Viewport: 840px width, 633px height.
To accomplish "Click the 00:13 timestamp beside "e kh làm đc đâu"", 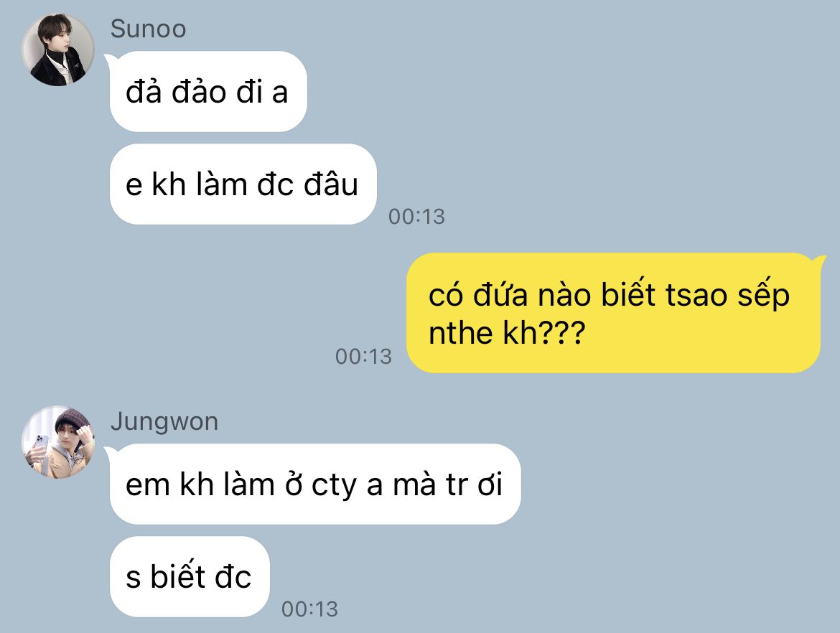I will point(417,216).
